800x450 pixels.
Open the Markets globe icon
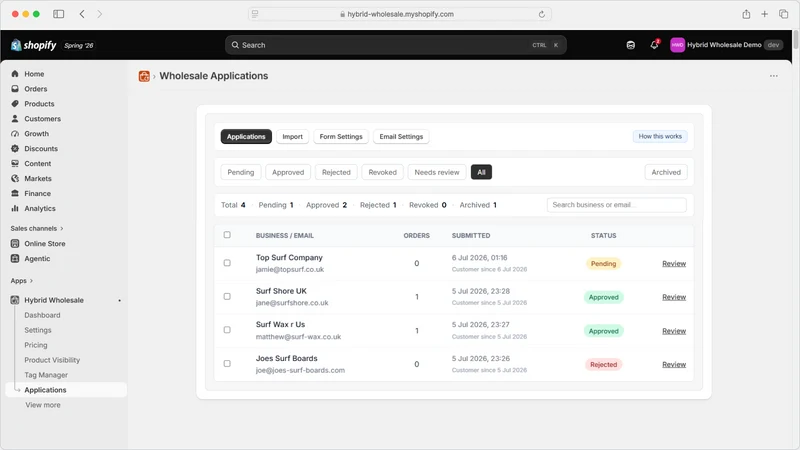coord(15,179)
